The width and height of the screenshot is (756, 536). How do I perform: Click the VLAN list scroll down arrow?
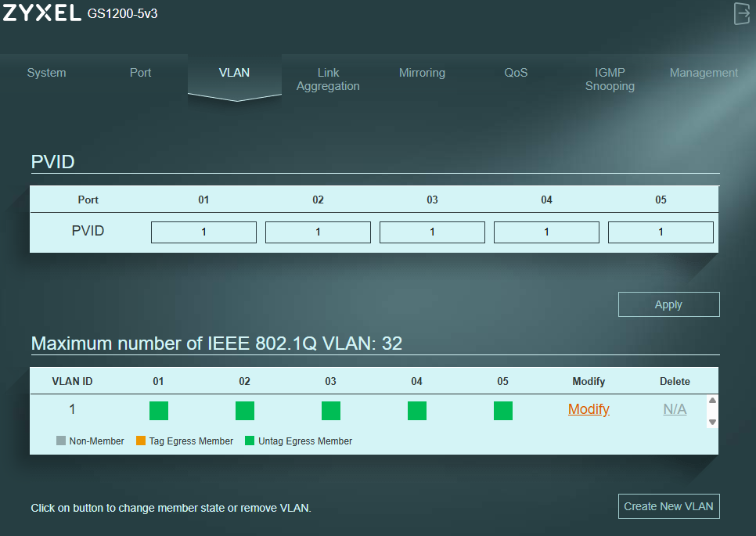point(712,422)
